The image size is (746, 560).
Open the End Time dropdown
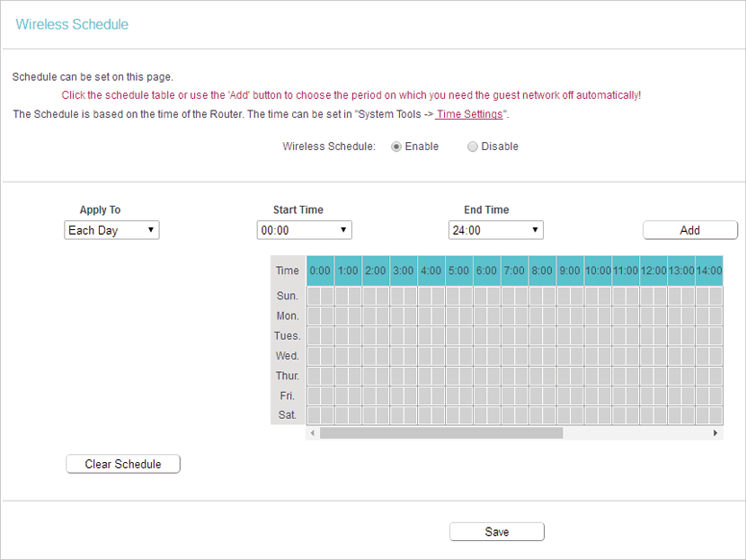coord(496,230)
